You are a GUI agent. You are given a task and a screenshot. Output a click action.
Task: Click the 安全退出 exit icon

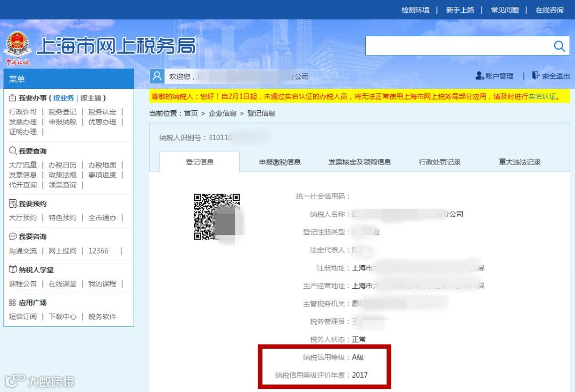(x=536, y=76)
